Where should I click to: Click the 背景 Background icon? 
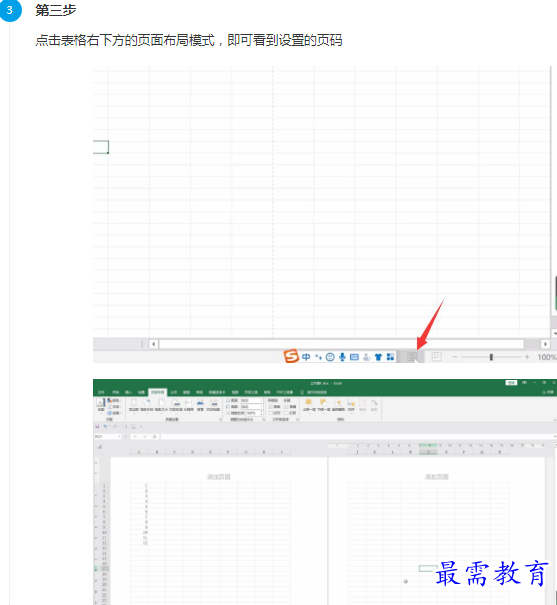[200, 404]
